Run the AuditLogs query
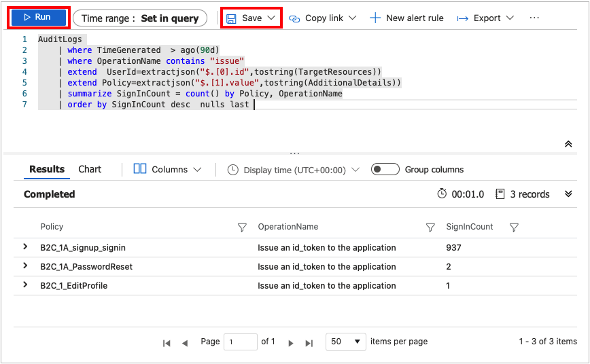590x364 pixels. 38,18
